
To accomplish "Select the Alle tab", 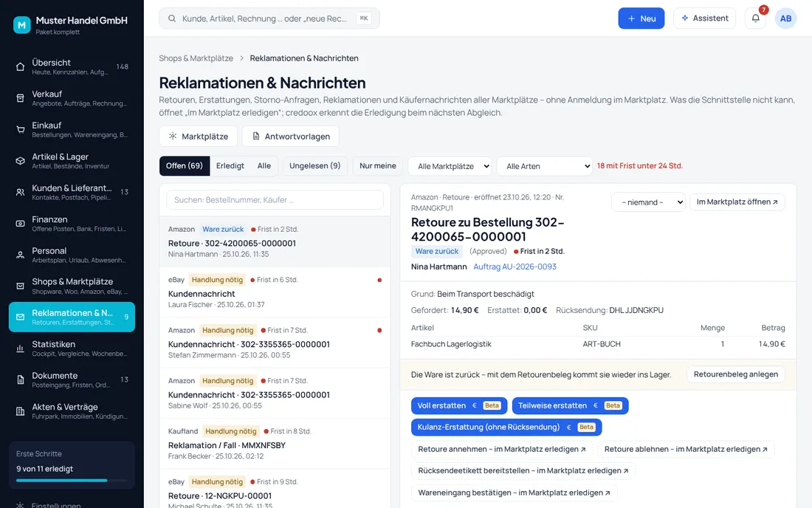I will coord(264,165).
